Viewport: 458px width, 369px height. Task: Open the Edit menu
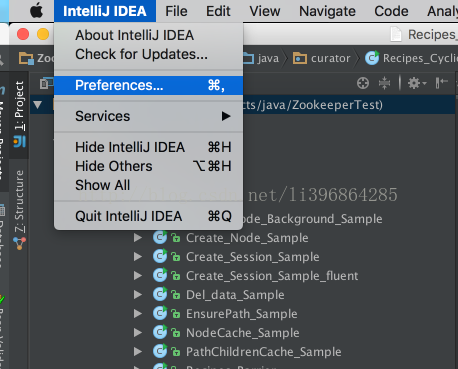218,11
